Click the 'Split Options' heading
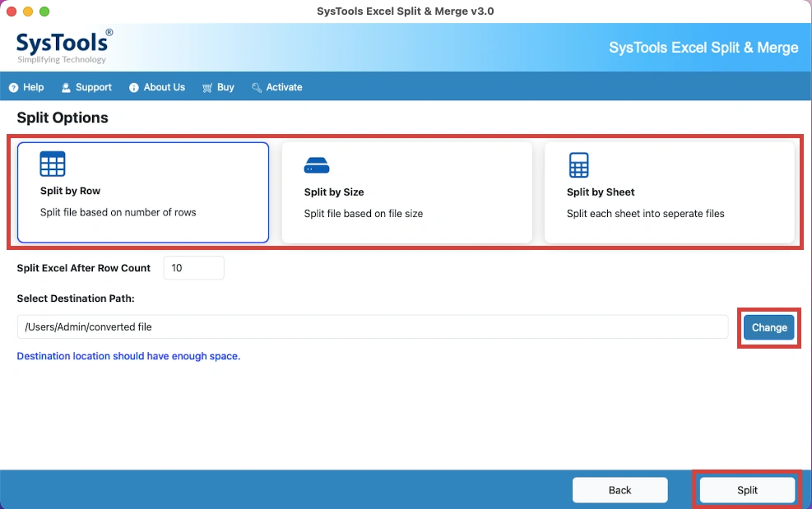This screenshot has width=812, height=509. pos(63,118)
